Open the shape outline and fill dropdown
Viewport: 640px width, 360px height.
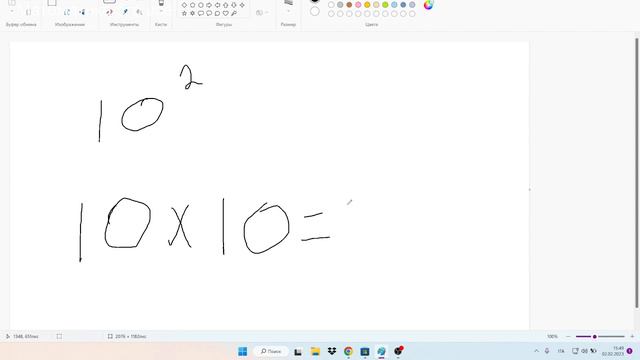point(262,13)
